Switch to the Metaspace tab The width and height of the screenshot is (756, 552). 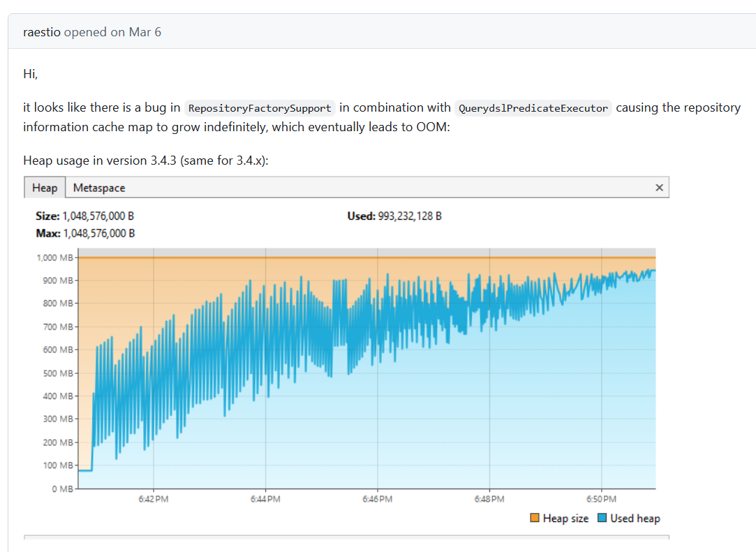click(99, 188)
